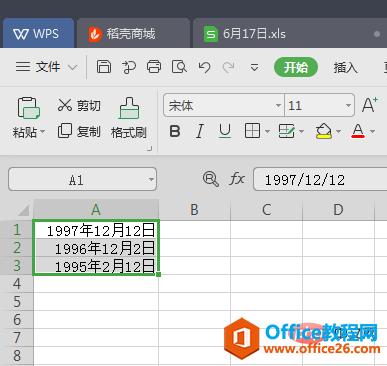Viewport: 387px width, 366px height.
Task: Click 剪切 cut button
Action: tap(79, 105)
